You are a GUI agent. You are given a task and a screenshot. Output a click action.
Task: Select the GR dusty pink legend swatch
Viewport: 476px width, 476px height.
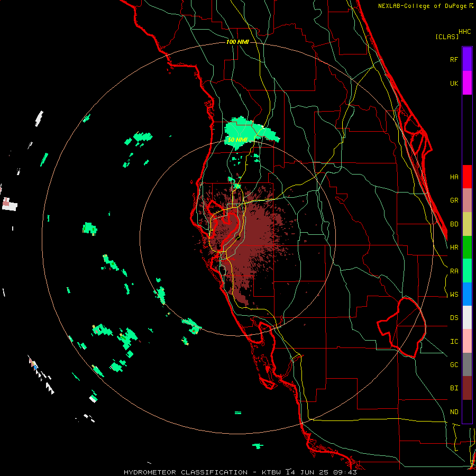(x=467, y=200)
